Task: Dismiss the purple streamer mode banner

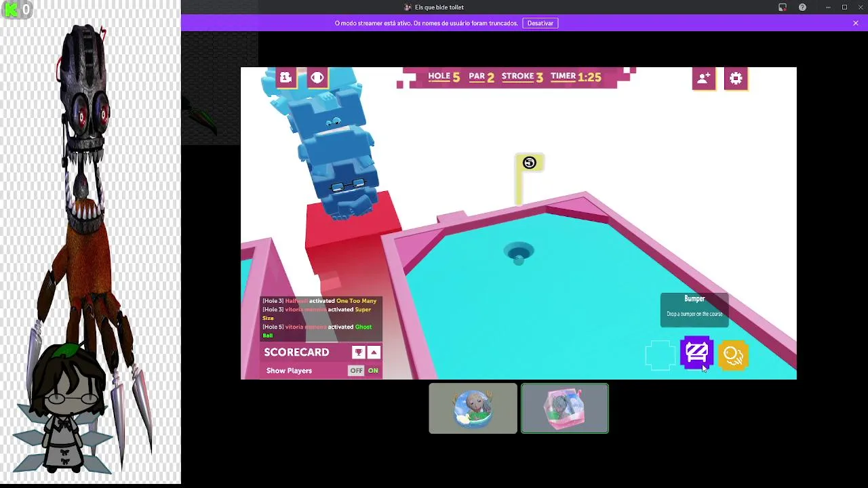Action: [x=855, y=23]
